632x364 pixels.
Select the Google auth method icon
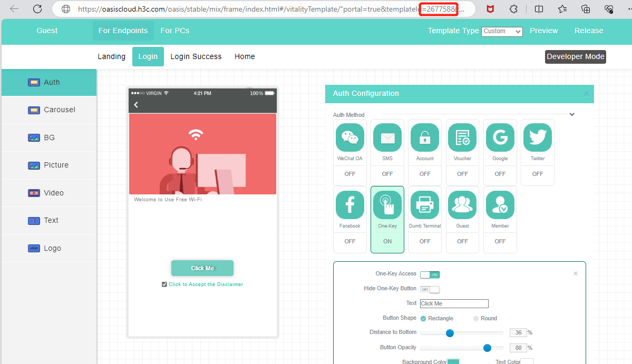500,137
